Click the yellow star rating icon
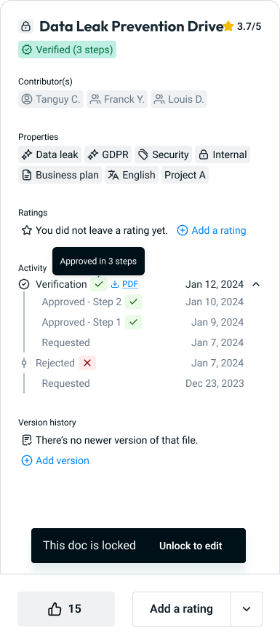 click(228, 27)
